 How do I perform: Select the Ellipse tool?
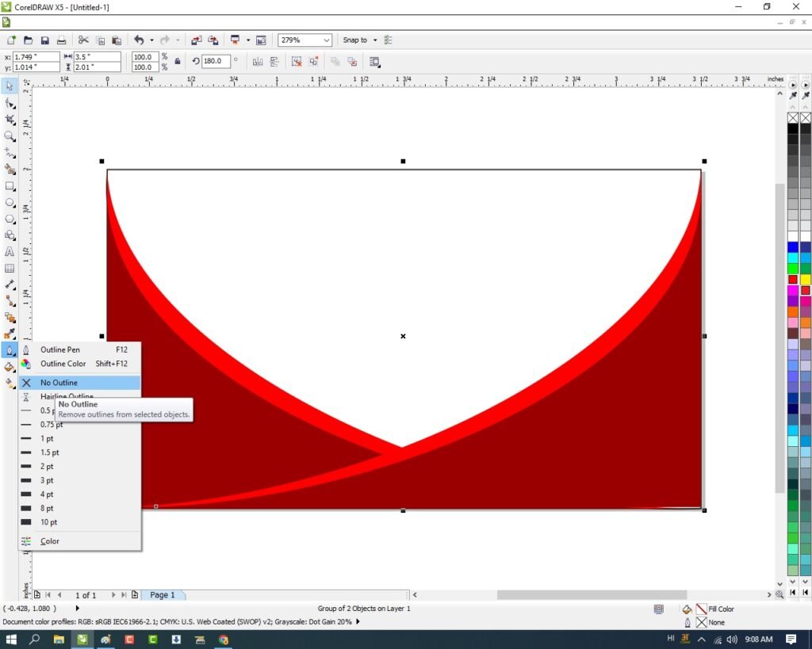[10, 202]
